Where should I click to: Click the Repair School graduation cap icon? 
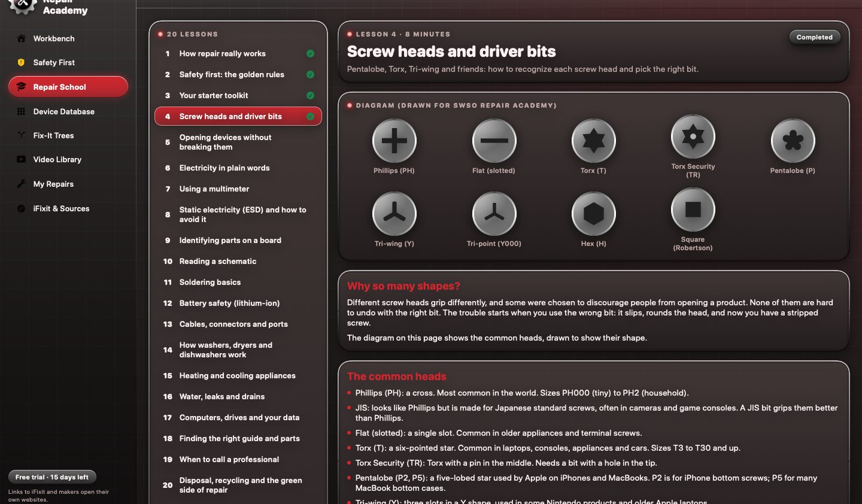[x=21, y=87]
